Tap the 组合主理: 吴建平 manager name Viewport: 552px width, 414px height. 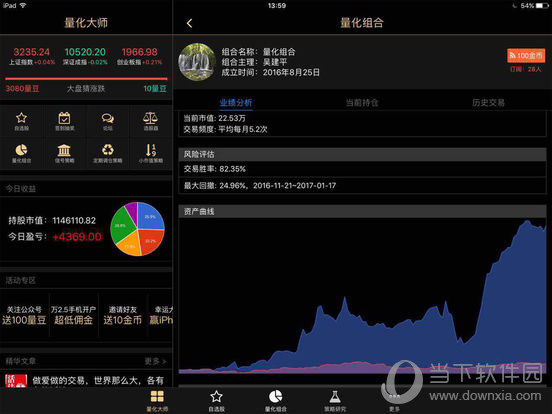(x=254, y=62)
